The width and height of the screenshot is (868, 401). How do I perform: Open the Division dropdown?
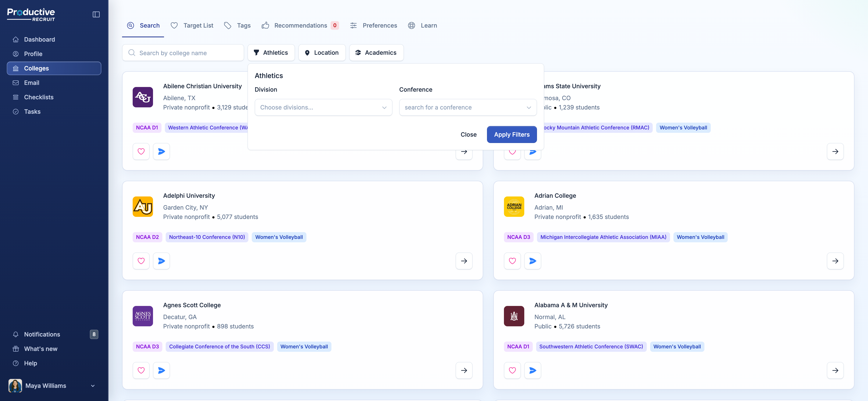(x=323, y=107)
